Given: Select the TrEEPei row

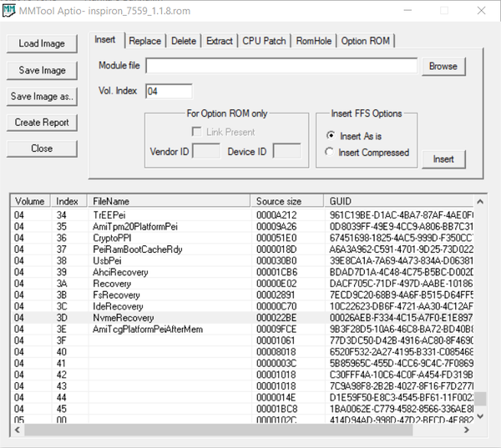Looking at the screenshot, I should pos(242,215).
